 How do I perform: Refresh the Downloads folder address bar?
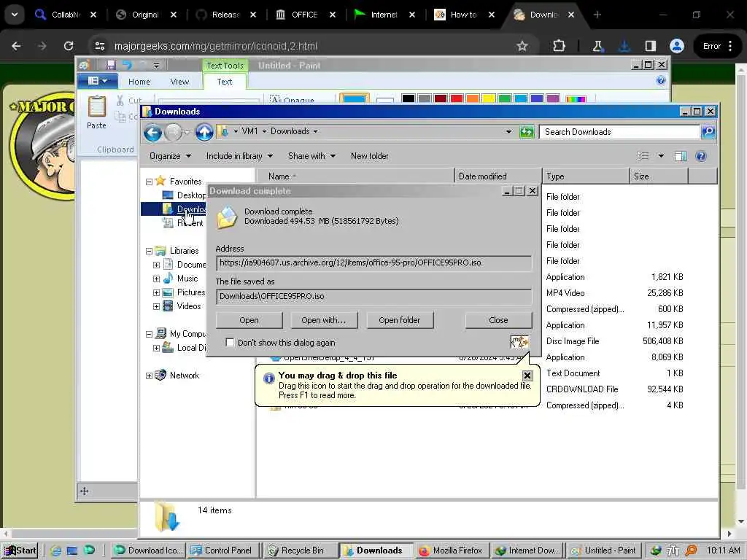tap(527, 132)
